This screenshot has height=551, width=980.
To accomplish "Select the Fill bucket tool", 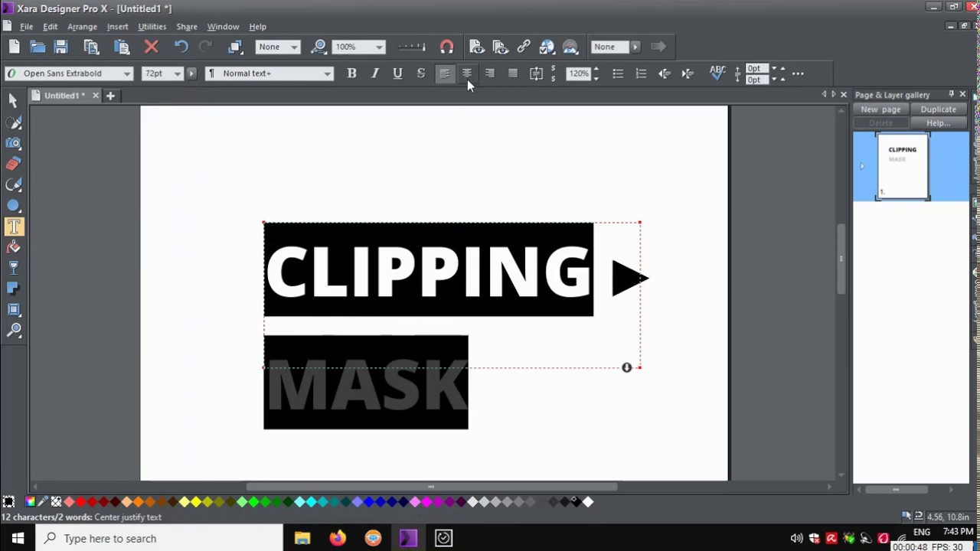I will pyautogui.click(x=13, y=247).
